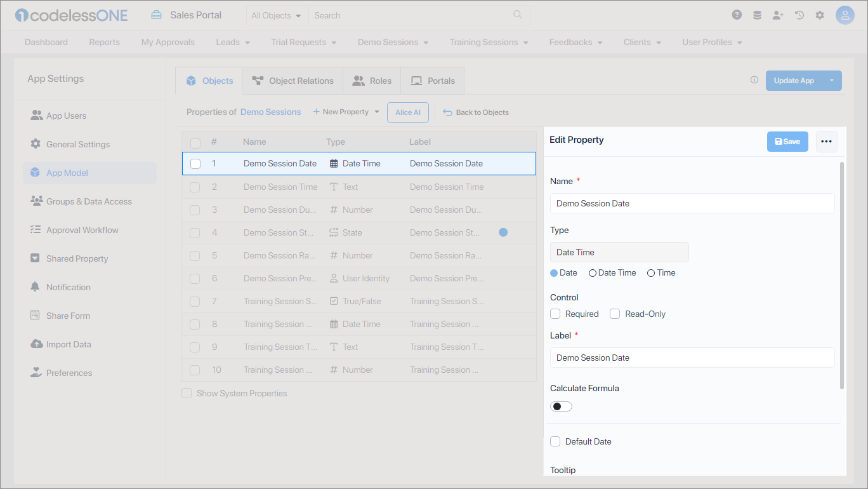868x489 pixels.
Task: Open the Leads menu
Action: tap(233, 42)
